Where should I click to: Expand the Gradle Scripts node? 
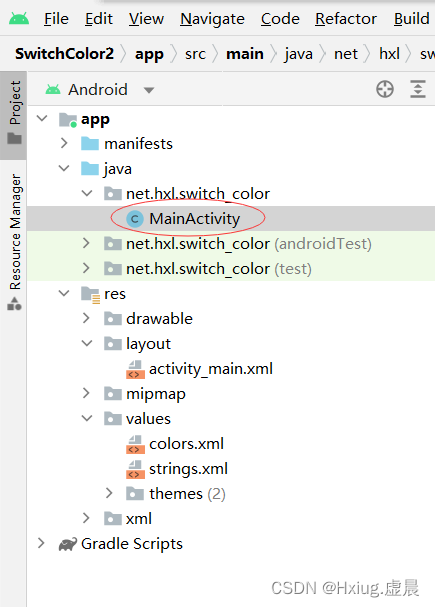coord(41,543)
